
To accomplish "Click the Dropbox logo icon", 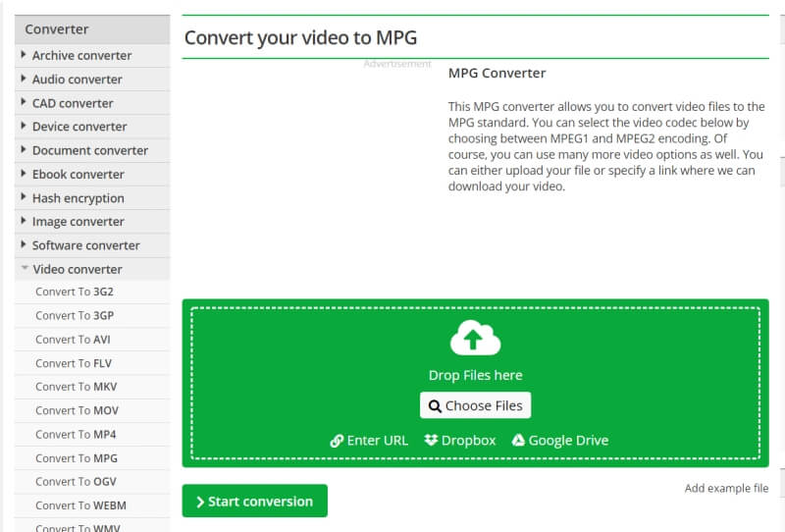I will coord(431,441).
